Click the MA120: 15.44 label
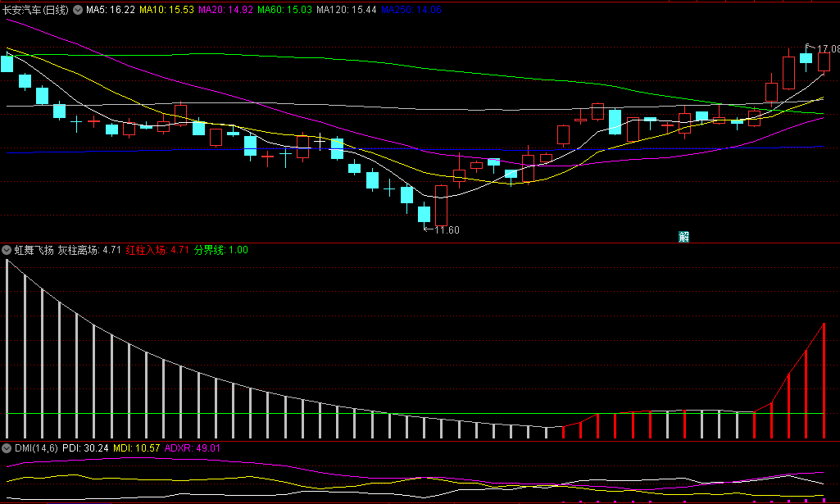Screen dimensions: 840x504 (x=346, y=10)
